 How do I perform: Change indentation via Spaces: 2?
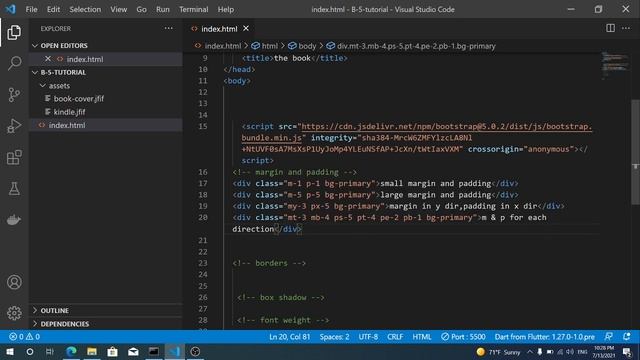click(334, 337)
